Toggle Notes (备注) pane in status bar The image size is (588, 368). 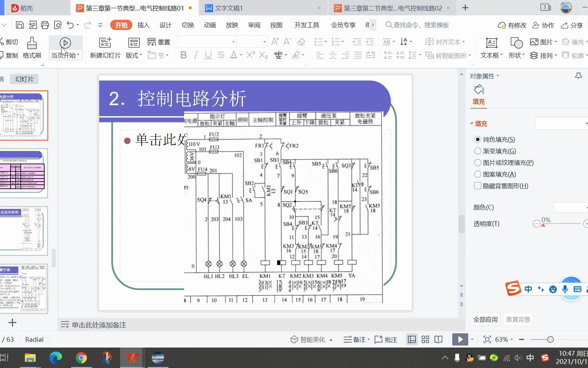356,339
